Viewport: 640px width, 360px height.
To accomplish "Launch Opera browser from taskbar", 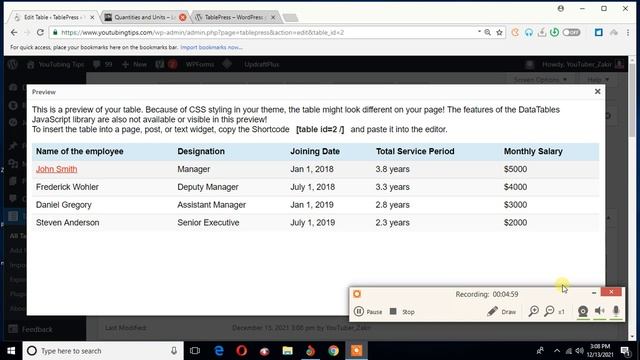I will point(242,351).
